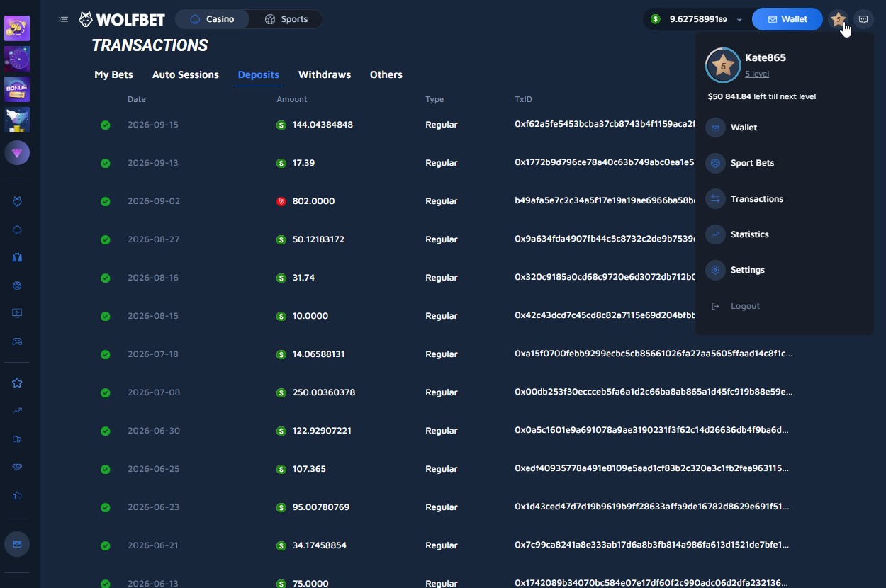Toggle the hamburger sidebar menu icon

(x=63, y=19)
